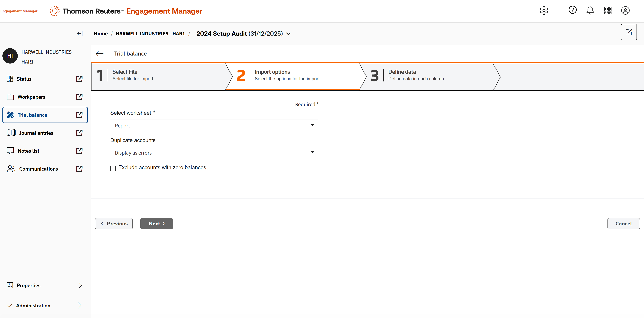This screenshot has height=318, width=644.
Task: Open Journal entries in a new window
Action: click(x=79, y=133)
